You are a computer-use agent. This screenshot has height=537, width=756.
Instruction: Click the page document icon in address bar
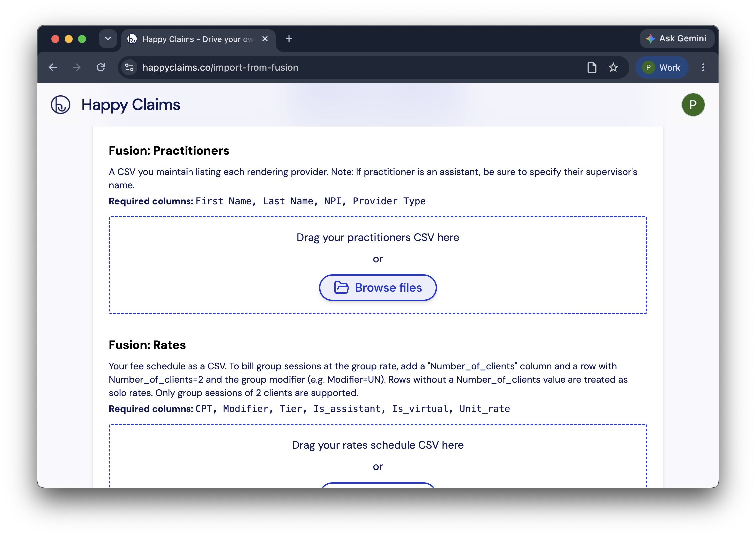(x=592, y=68)
